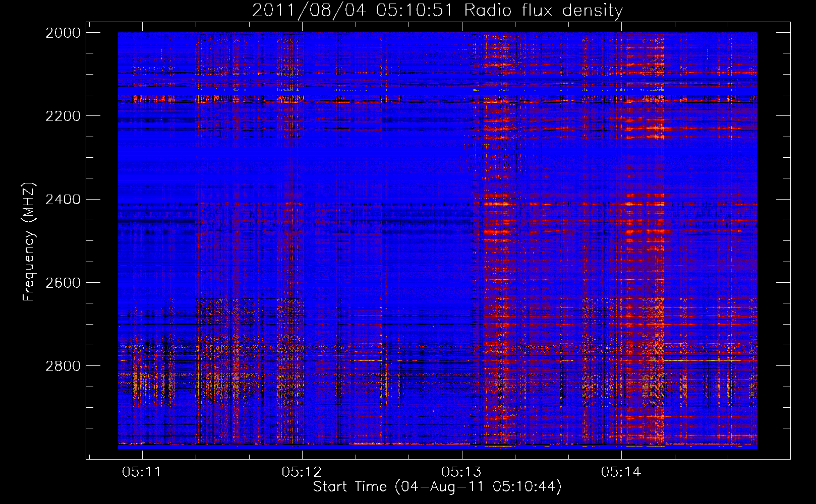Click the 2600 frequency tick label

pyautogui.click(x=63, y=282)
